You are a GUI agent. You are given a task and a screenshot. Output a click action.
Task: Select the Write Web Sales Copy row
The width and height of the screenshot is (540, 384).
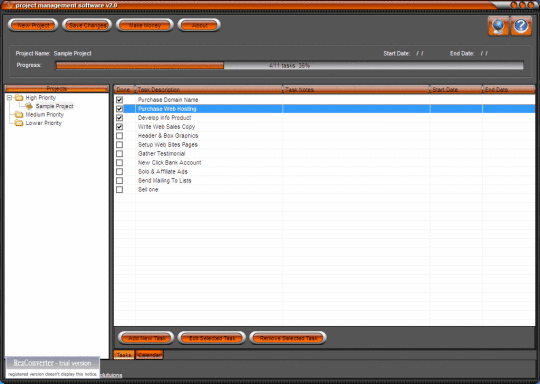(324, 127)
